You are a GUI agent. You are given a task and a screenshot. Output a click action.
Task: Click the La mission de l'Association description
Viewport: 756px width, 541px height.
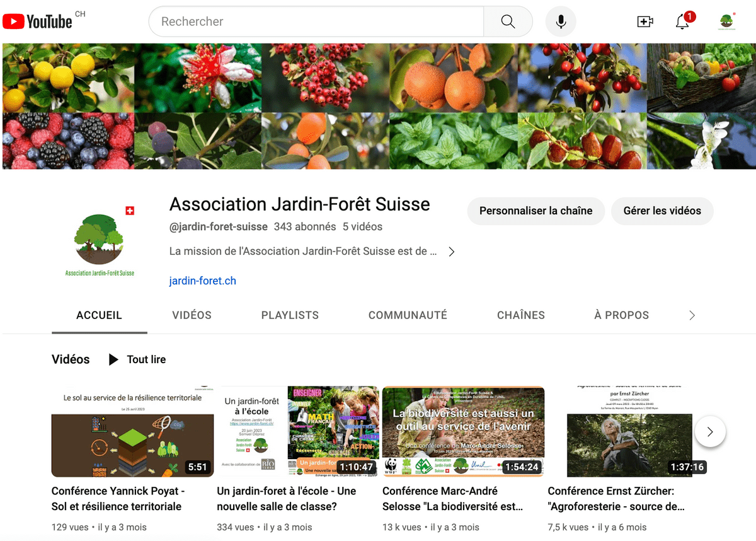tap(303, 252)
